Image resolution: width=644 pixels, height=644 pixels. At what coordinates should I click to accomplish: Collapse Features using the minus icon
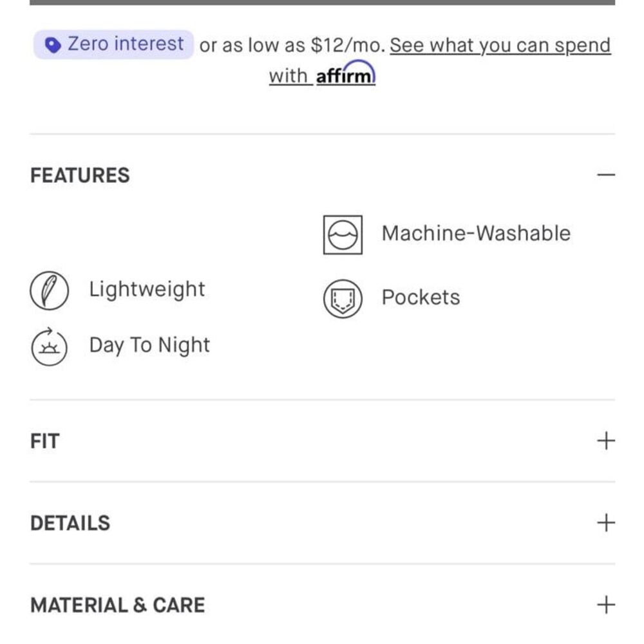[x=606, y=175]
